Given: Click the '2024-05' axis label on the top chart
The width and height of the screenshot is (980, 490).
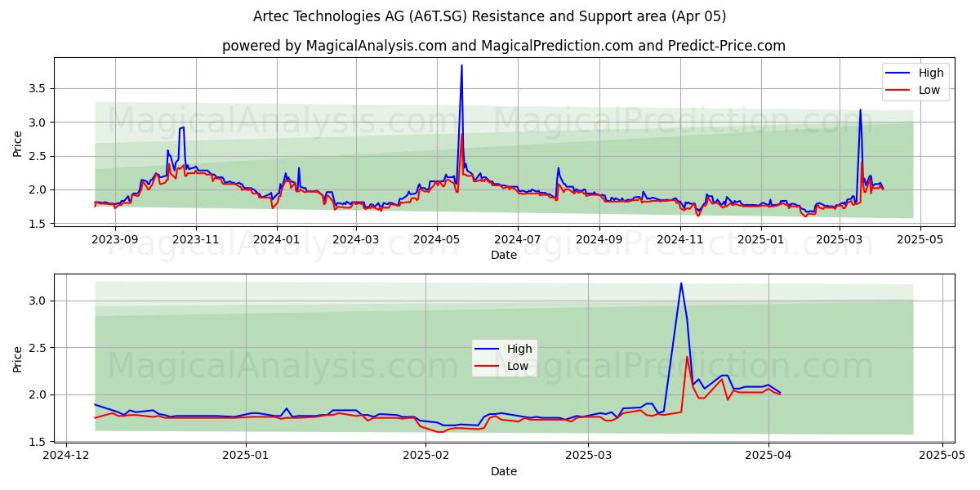Looking at the screenshot, I should point(437,239).
